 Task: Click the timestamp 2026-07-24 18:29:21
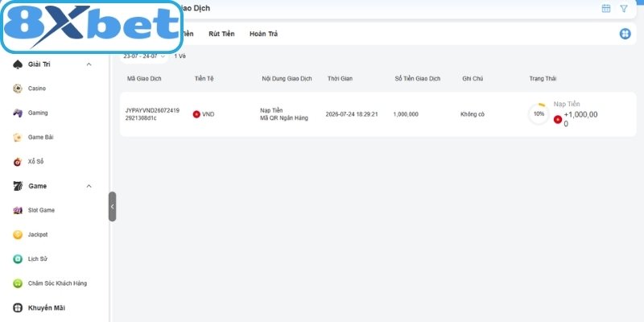[x=352, y=114]
